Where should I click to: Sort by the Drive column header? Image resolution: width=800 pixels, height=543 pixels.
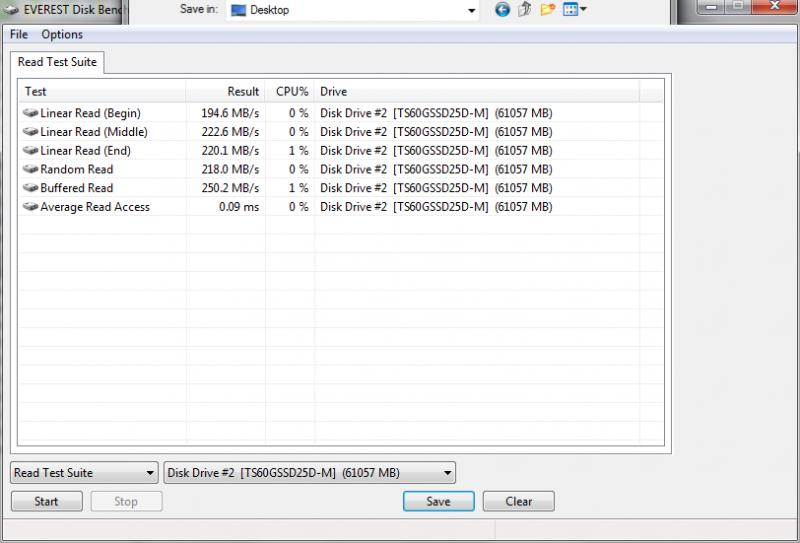[x=477, y=92]
